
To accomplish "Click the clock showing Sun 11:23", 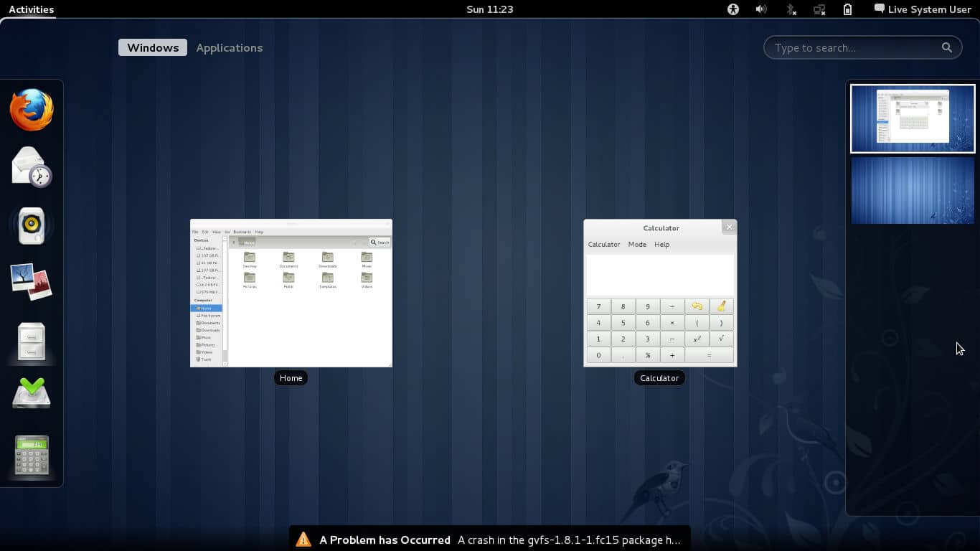I will coord(490,9).
